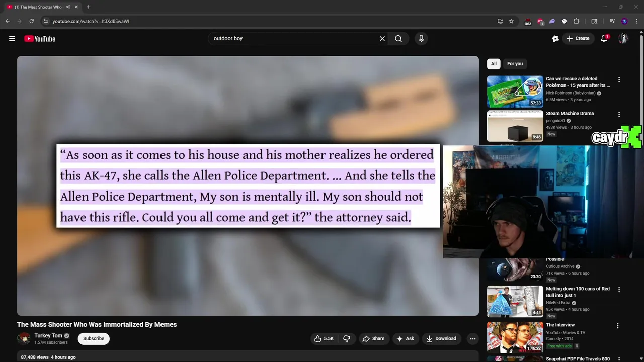
Task: Open The Interview movie thumbnail
Action: (x=515, y=337)
